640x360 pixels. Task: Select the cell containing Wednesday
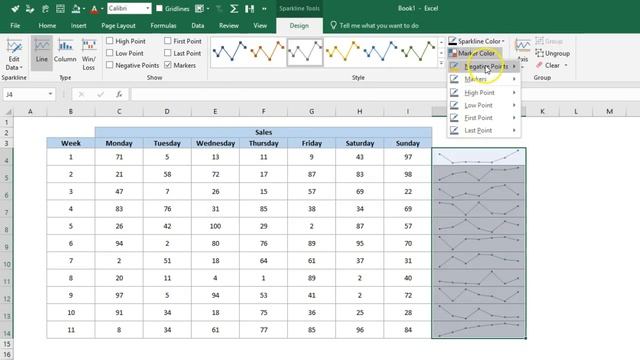(x=215, y=143)
